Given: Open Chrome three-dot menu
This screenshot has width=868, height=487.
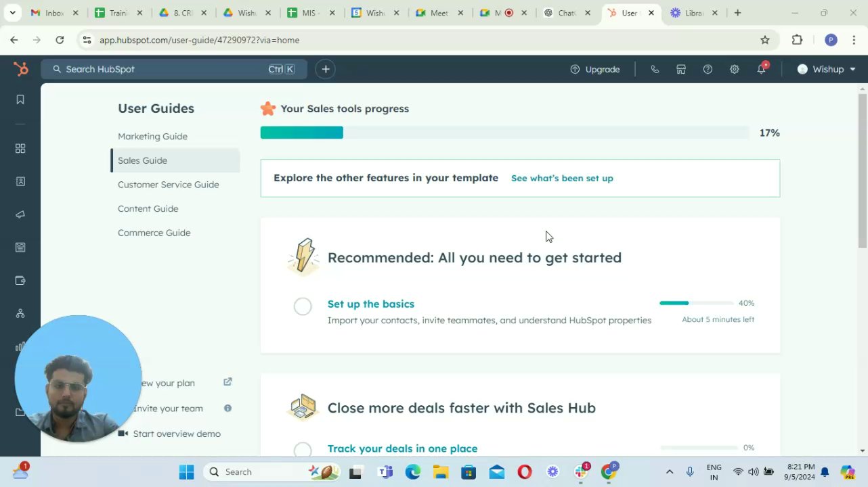Looking at the screenshot, I should pyautogui.click(x=854, y=40).
